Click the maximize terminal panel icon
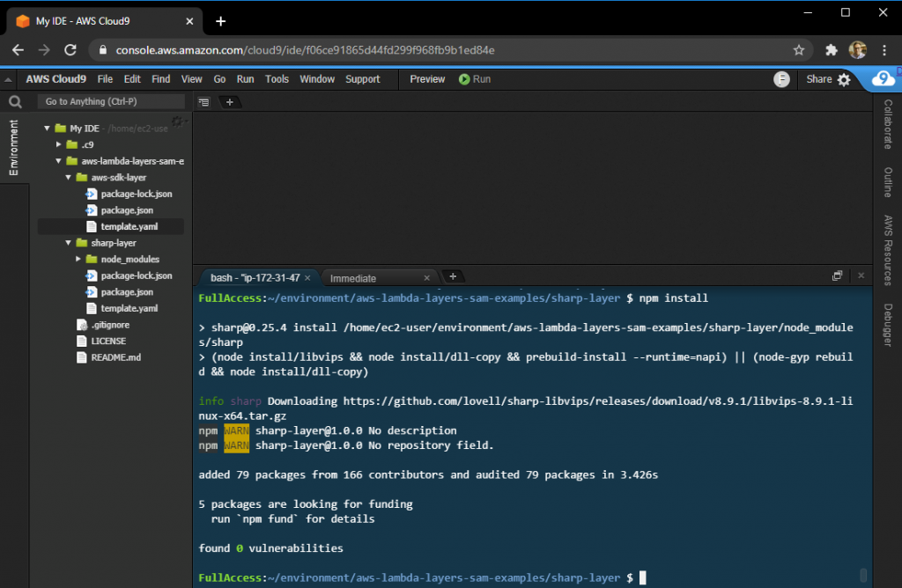This screenshot has height=588, width=902. (x=837, y=276)
